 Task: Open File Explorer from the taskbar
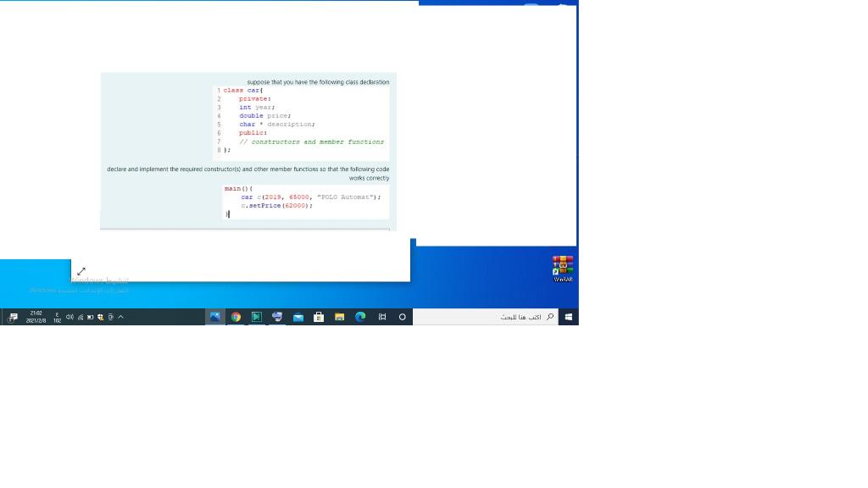(x=339, y=316)
